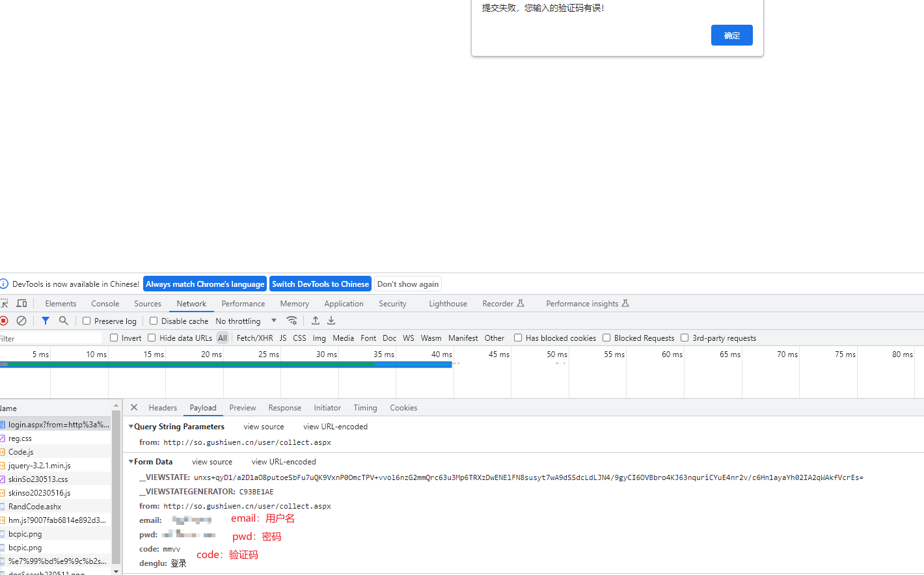Close the request details pane
Image resolution: width=924 pixels, height=575 pixels.
pyautogui.click(x=134, y=407)
